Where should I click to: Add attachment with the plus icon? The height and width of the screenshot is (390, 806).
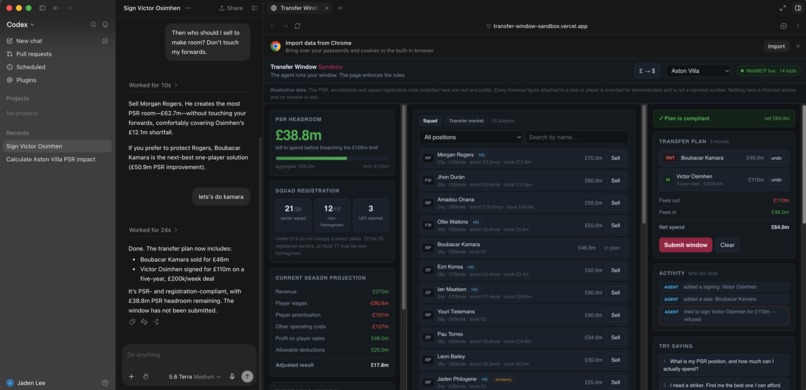pos(131,377)
